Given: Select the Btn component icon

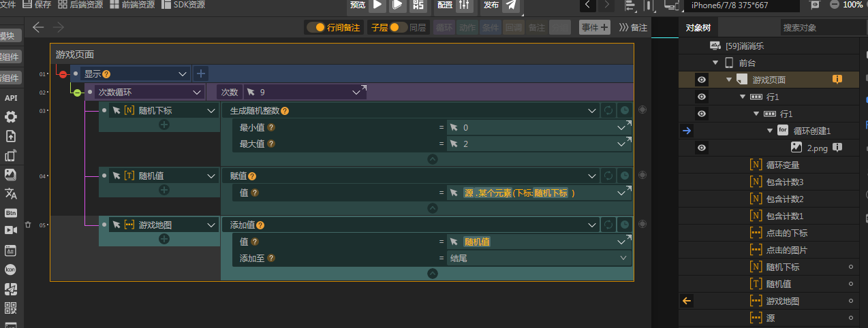Looking at the screenshot, I should coord(11,212).
